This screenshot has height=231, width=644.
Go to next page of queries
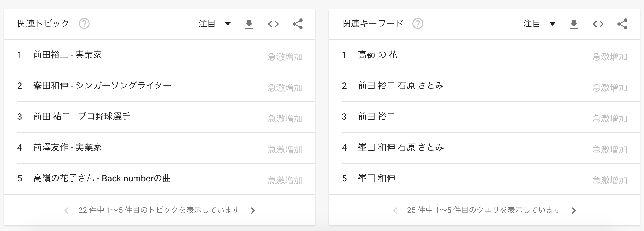pos(574,211)
